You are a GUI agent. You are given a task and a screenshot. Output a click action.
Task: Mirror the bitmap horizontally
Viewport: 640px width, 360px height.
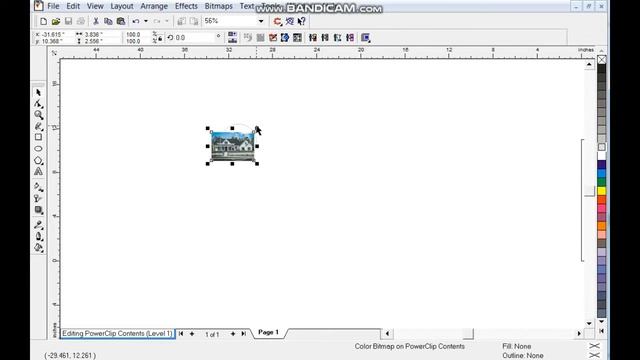(232, 35)
